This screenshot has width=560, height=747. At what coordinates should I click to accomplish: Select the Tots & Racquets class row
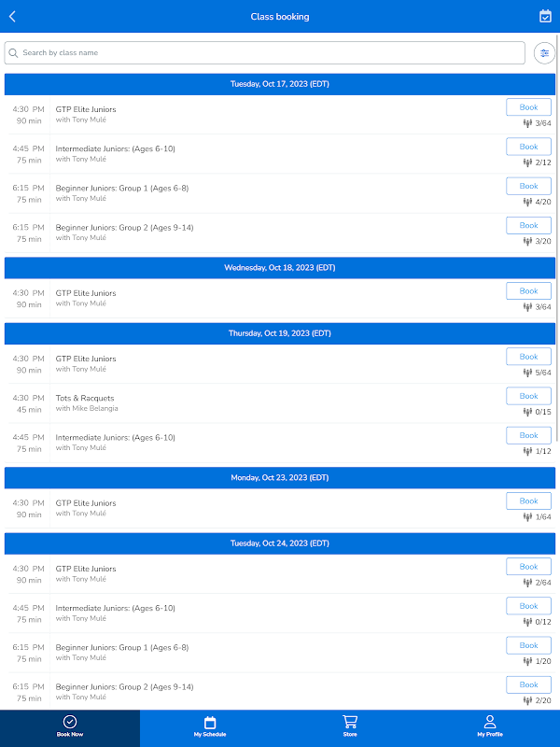point(233,402)
